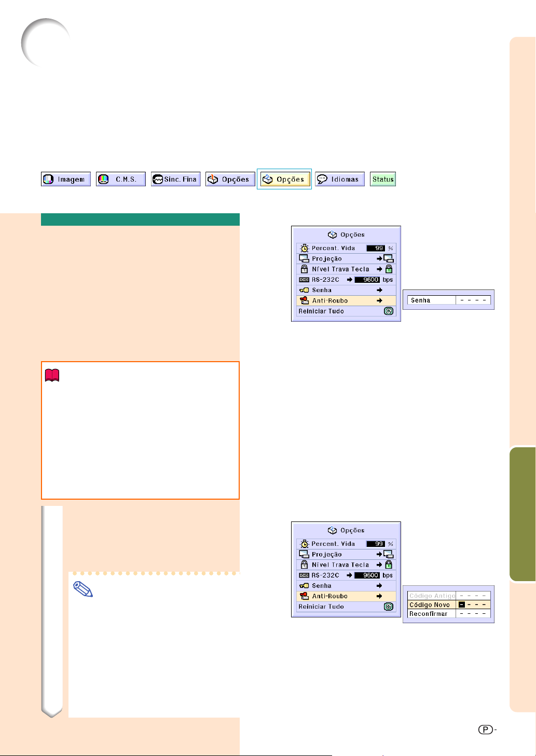536x756 pixels.
Task: Click the Reiniciar Tudo reset icon in lower panel
Action: [389, 607]
